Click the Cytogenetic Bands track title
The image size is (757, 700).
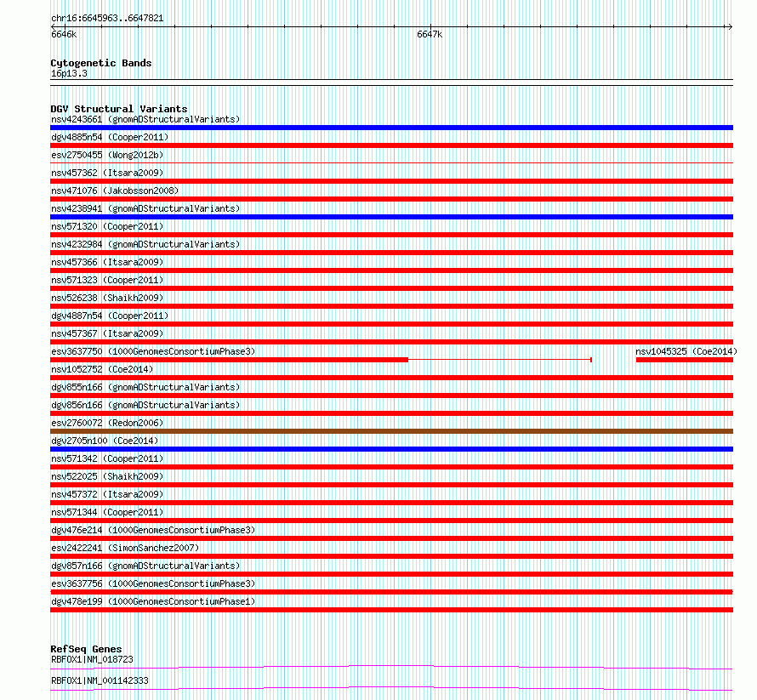point(101,63)
